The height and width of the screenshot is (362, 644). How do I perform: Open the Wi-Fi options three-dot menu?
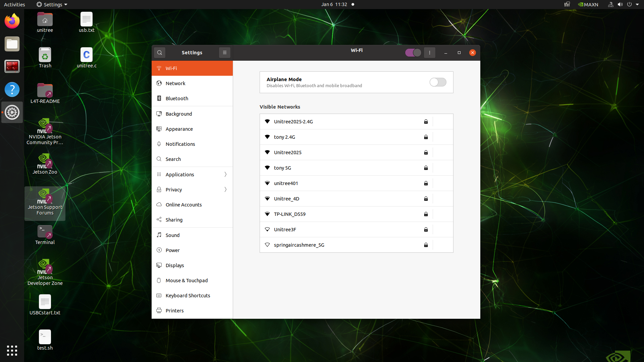(x=430, y=53)
